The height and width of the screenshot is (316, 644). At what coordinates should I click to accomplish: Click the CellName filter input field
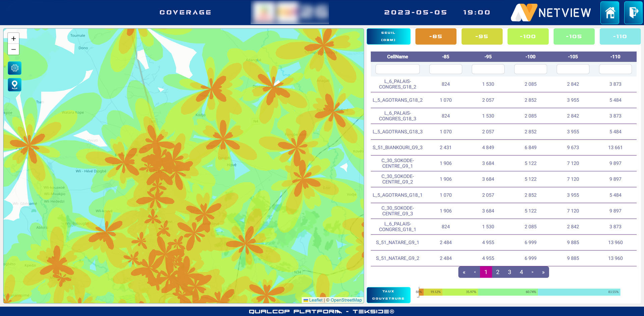pos(397,69)
